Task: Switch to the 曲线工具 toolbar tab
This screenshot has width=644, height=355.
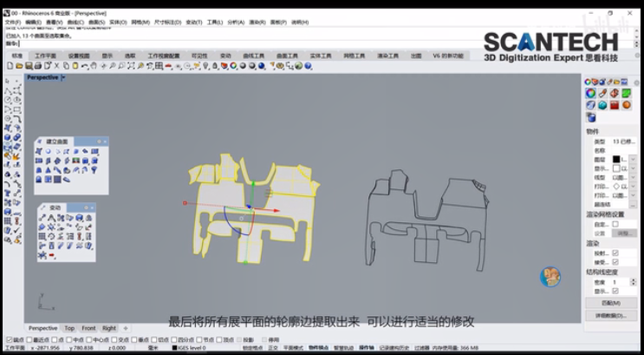Action: click(x=253, y=55)
